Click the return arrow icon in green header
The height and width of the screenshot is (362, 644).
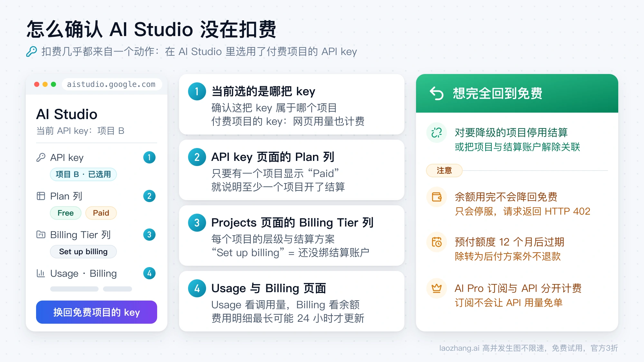pyautogui.click(x=437, y=93)
